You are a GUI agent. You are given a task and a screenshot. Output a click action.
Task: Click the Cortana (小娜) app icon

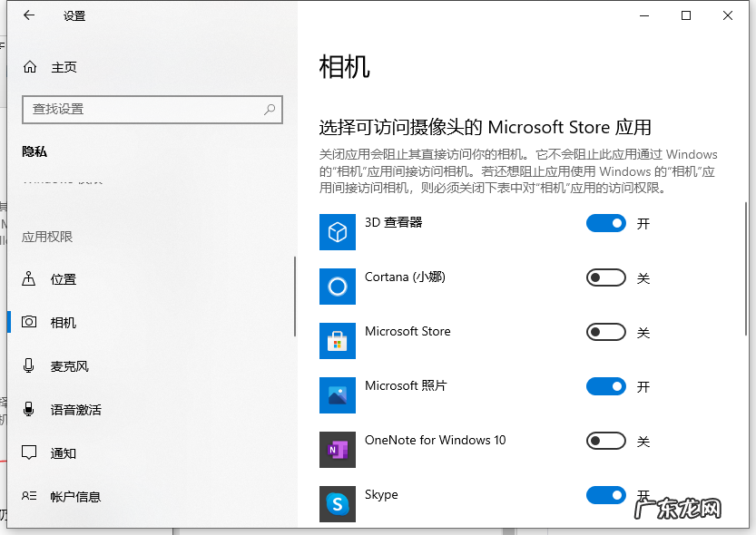point(337,287)
